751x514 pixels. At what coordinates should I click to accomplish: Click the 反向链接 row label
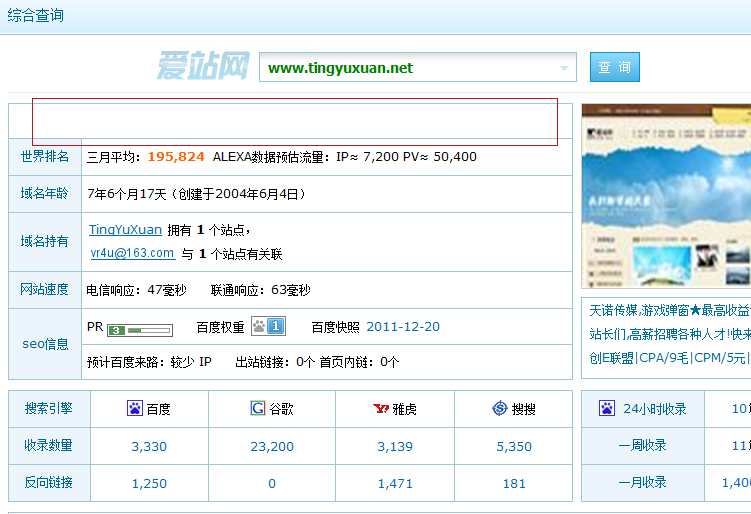coord(48,482)
